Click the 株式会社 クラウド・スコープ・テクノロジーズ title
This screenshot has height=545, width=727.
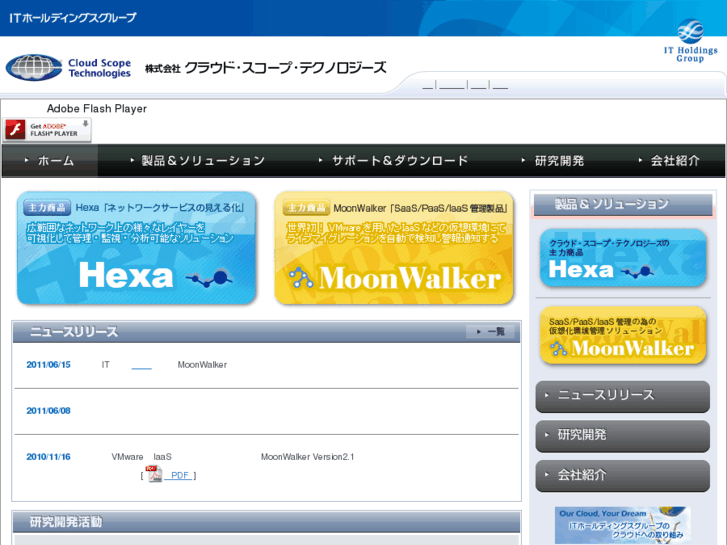tap(265, 68)
